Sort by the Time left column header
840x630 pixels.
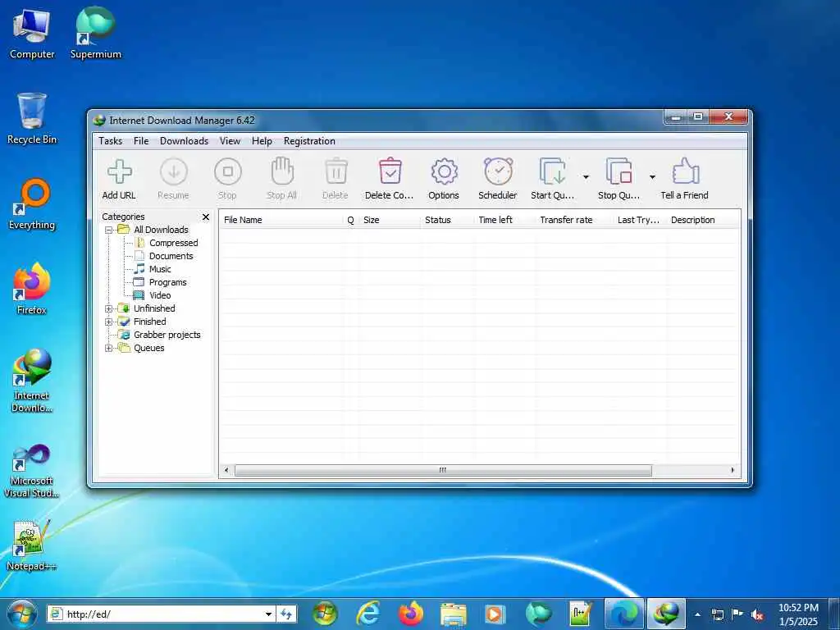504,220
